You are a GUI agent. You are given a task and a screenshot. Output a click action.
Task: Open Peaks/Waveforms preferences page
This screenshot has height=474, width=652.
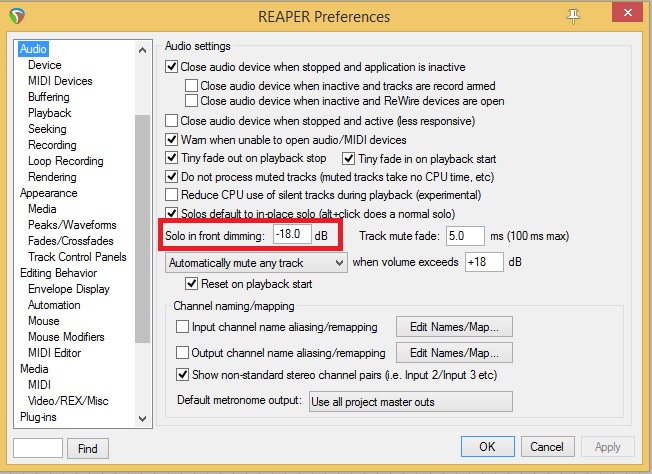pyautogui.click(x=72, y=225)
